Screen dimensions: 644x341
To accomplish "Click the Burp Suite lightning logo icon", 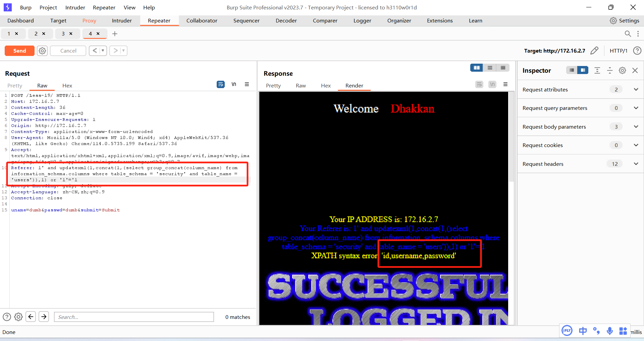I will point(7,7).
